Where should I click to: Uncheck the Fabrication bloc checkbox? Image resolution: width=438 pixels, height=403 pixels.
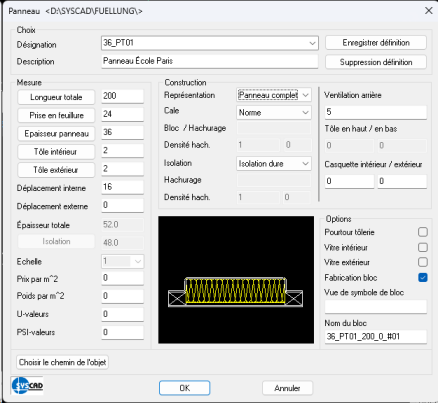point(423,278)
